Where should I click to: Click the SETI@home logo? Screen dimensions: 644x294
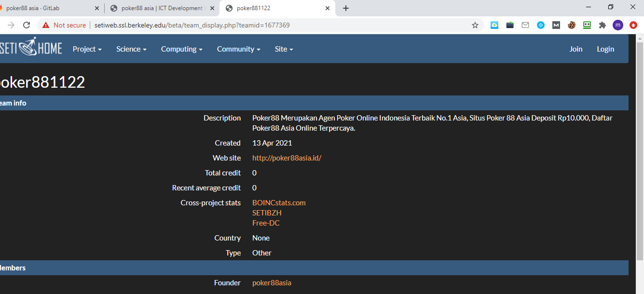pyautogui.click(x=31, y=49)
